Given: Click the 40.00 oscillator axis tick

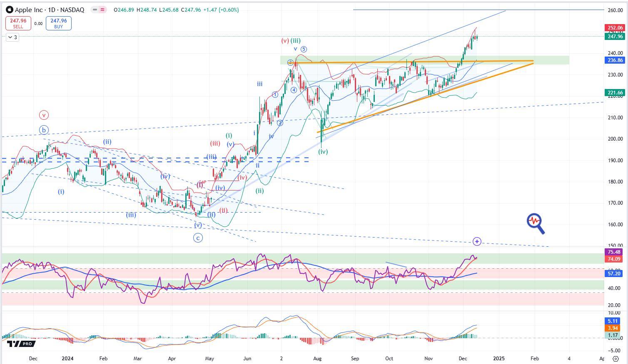Looking at the screenshot, I should (615, 288).
